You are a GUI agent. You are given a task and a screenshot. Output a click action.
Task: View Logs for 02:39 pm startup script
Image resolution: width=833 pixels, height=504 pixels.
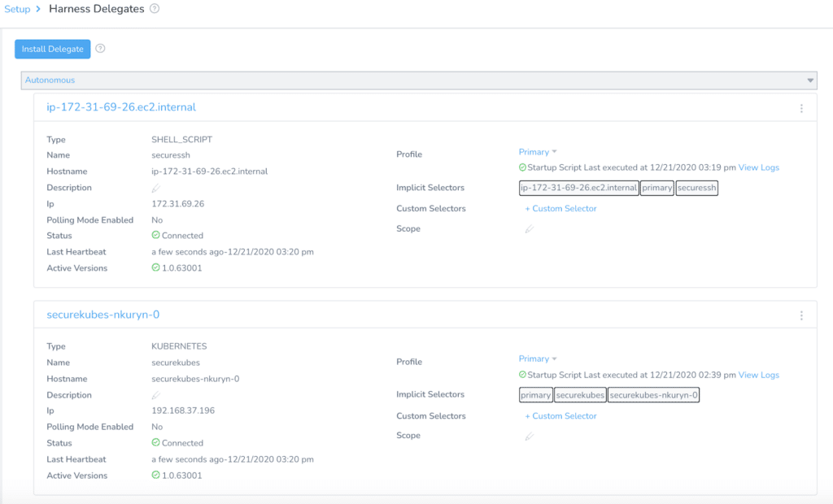tap(759, 375)
